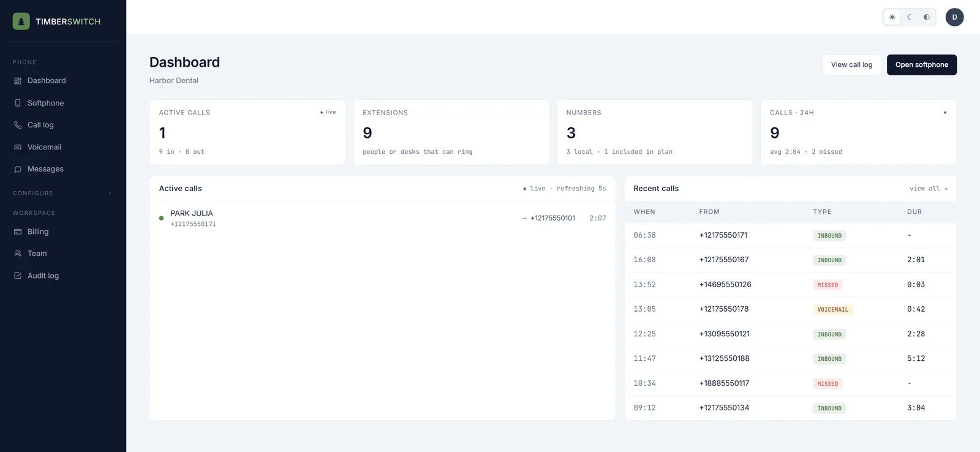Screen dimensions: 980x452
Task: Select the half-circle system theme toggle
Action: point(927,17)
